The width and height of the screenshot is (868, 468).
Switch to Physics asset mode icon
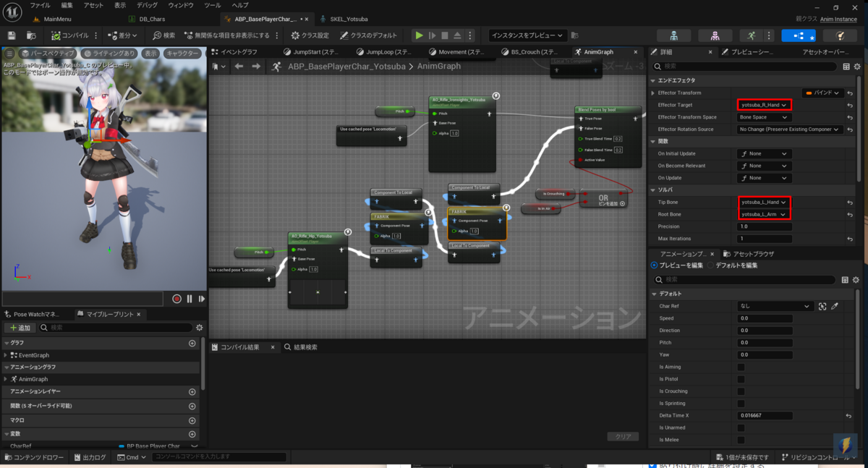pyautogui.click(x=840, y=35)
